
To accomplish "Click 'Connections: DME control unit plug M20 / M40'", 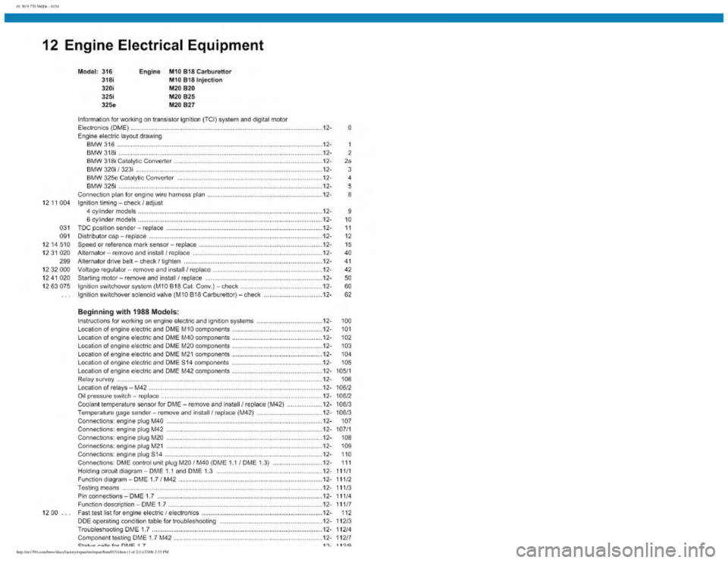I will [x=215, y=463].
